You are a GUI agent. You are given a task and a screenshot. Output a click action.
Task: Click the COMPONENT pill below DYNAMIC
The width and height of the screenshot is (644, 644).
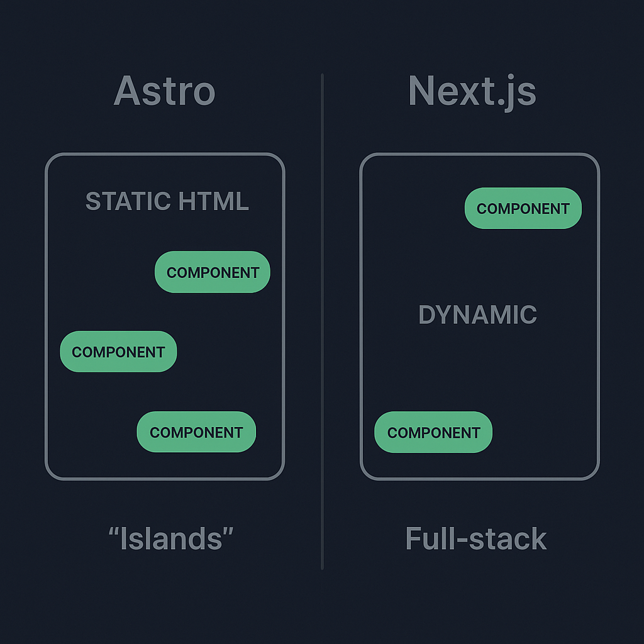(x=433, y=432)
